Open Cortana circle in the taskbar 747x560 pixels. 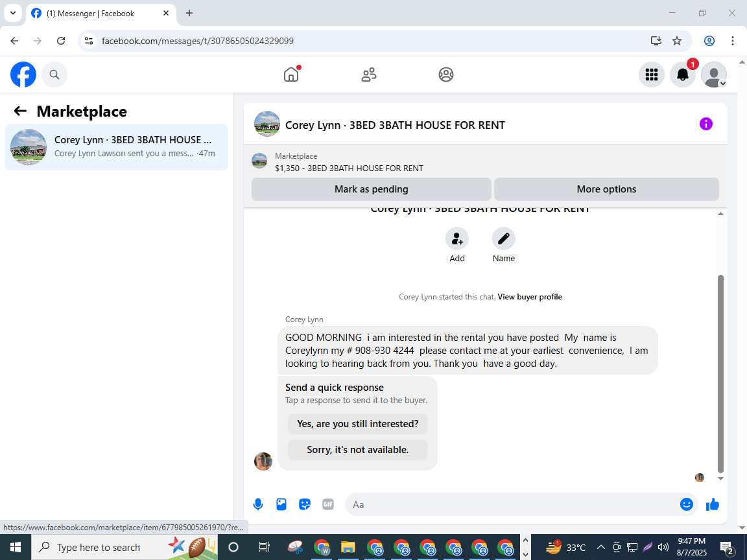point(233,547)
